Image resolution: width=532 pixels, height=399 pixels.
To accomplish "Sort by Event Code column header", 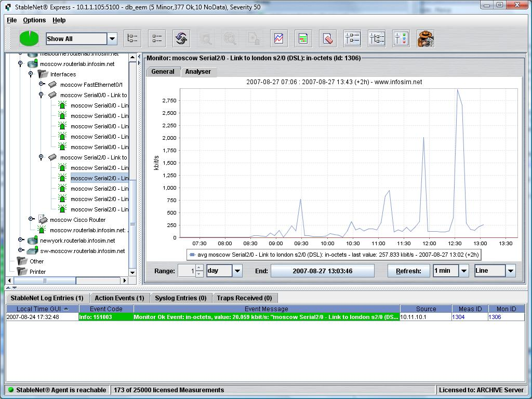I will coord(106,309).
